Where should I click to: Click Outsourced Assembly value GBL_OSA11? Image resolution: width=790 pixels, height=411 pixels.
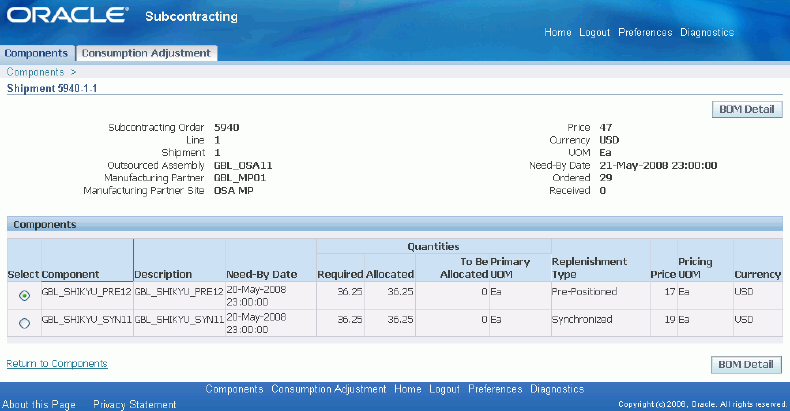click(243, 165)
